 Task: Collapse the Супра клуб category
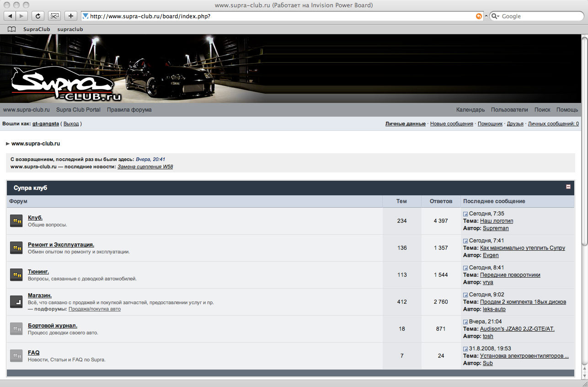pyautogui.click(x=568, y=187)
